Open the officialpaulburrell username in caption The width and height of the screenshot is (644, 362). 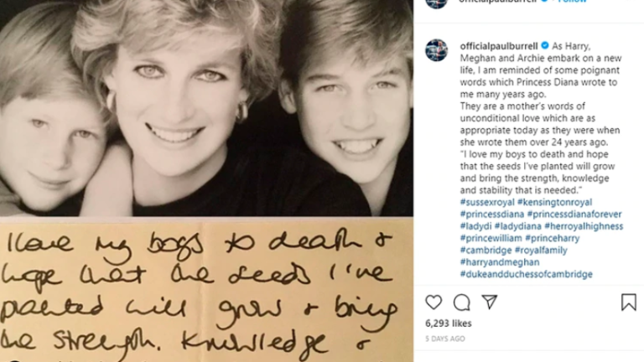tap(499, 46)
